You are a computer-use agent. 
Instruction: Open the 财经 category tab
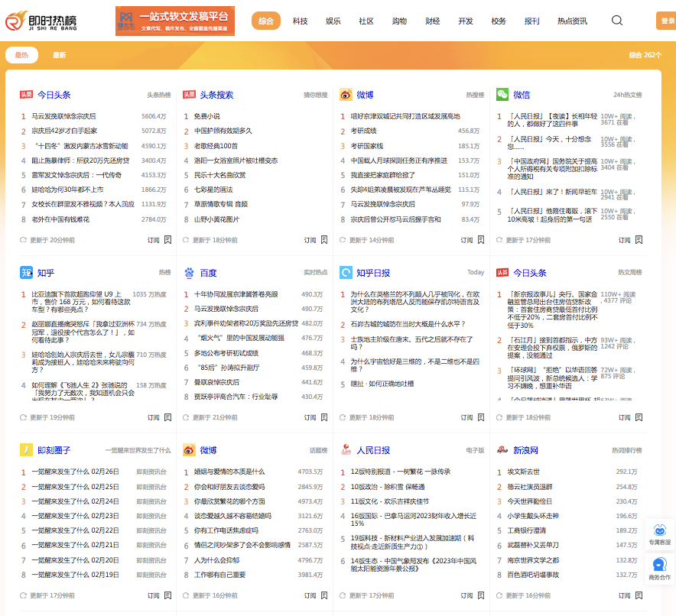click(432, 21)
